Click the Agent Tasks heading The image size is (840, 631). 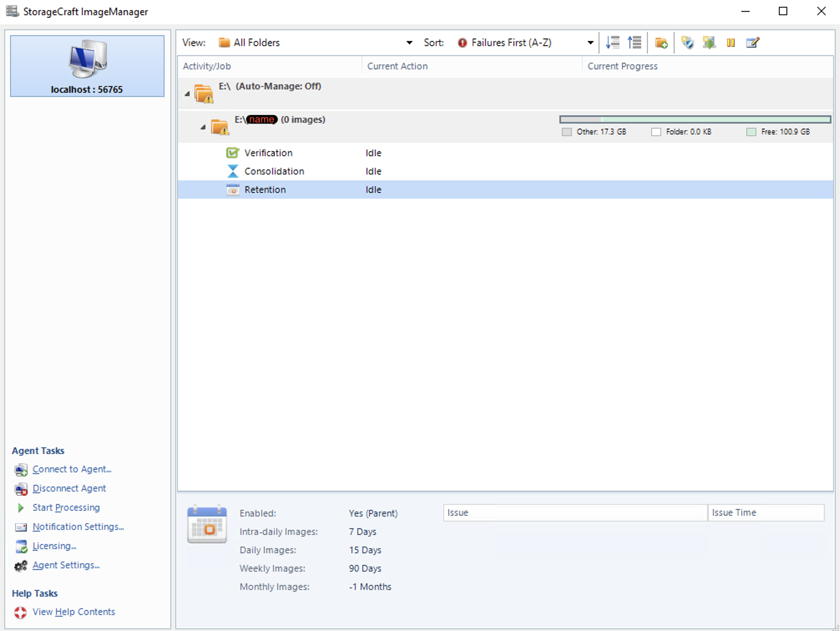coord(38,451)
